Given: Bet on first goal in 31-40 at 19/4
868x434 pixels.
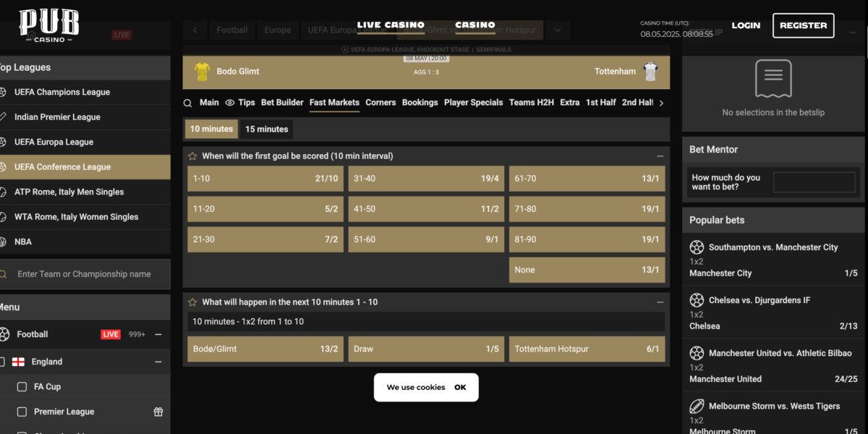Looking at the screenshot, I should [426, 179].
